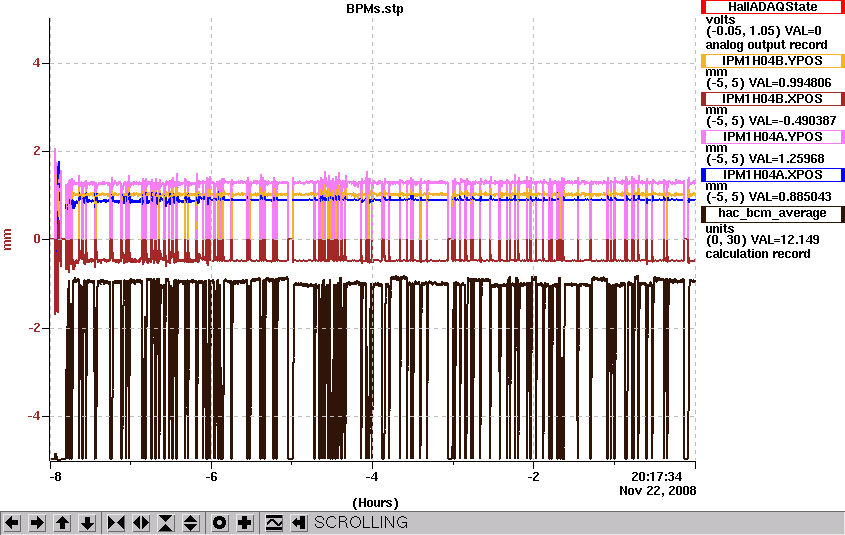Click the circle auto-scale icon in the toolbar
This screenshot has width=845, height=535.
[220, 523]
